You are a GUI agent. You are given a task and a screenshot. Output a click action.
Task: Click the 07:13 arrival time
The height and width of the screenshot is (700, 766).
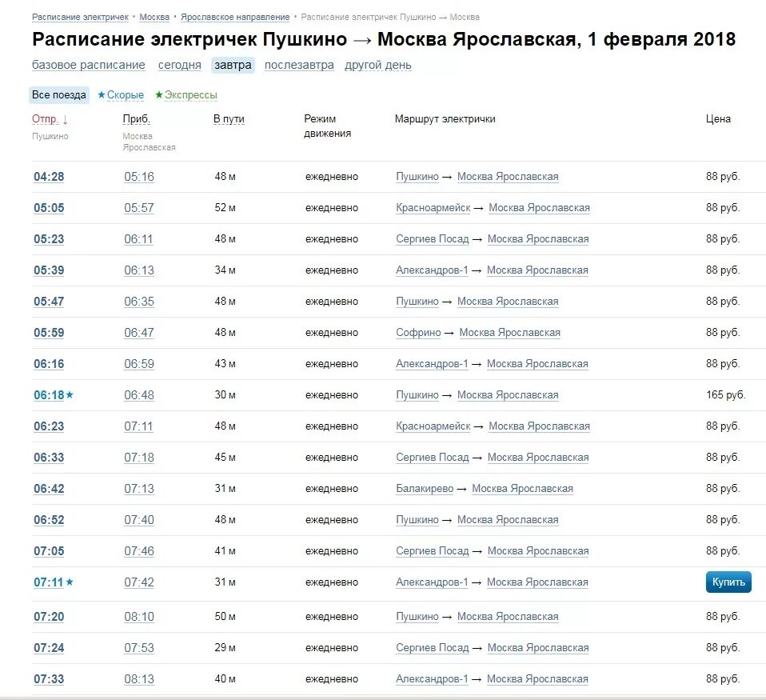139,489
